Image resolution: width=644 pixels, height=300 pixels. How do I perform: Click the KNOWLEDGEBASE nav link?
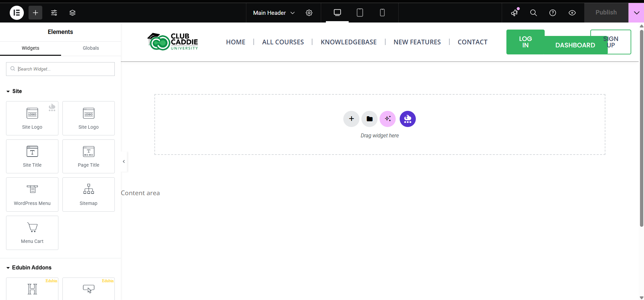point(349,42)
